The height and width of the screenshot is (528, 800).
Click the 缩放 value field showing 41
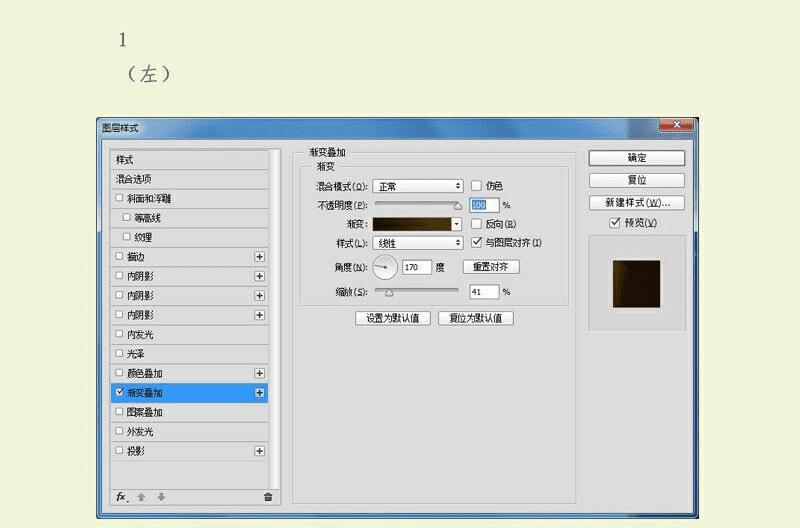(484, 292)
